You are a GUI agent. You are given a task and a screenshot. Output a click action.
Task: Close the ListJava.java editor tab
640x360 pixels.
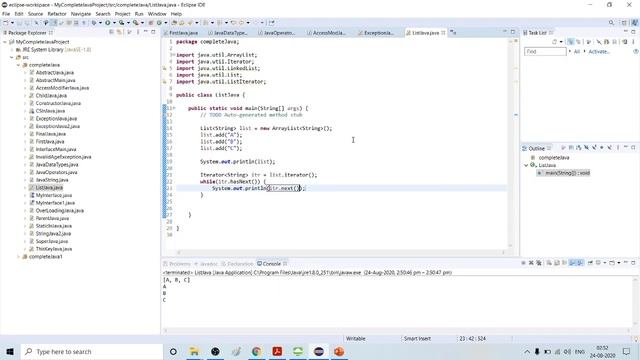pyautogui.click(x=443, y=33)
